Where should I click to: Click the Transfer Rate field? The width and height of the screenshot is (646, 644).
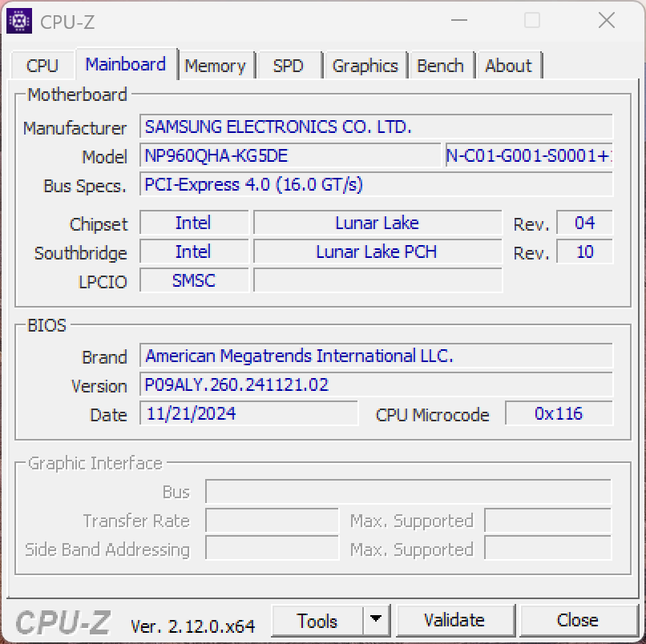pyautogui.click(x=272, y=520)
